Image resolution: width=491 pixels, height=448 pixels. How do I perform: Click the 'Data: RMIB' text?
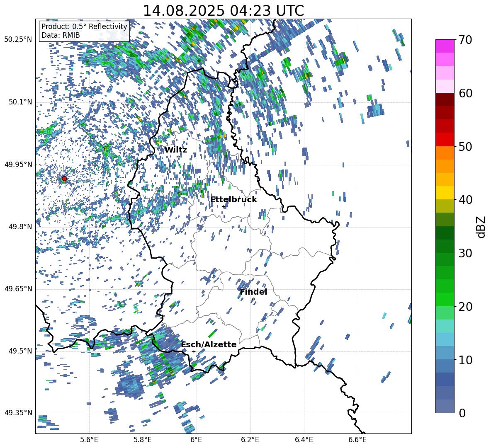pyautogui.click(x=61, y=35)
